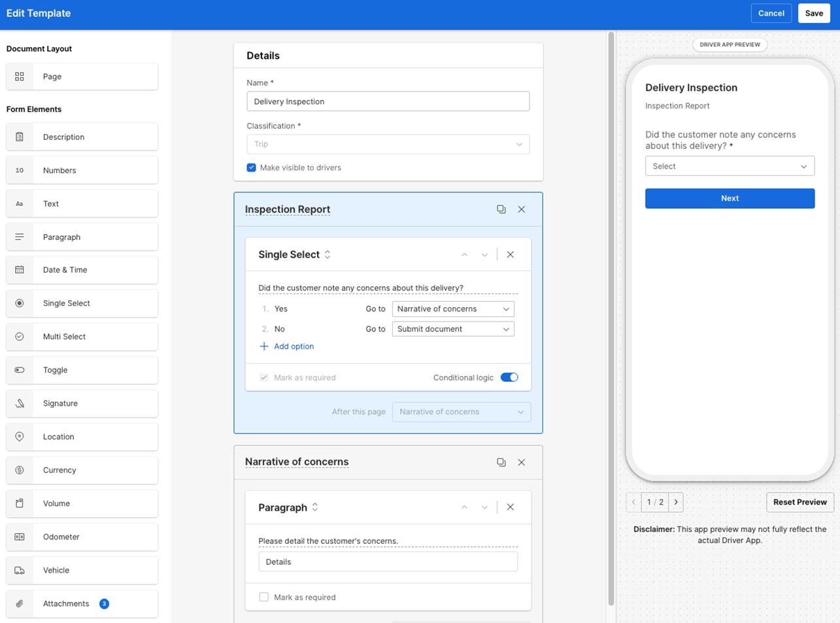Check Mark as required under Paragraph
Viewport: 840px width, 623px height.
pos(264,598)
